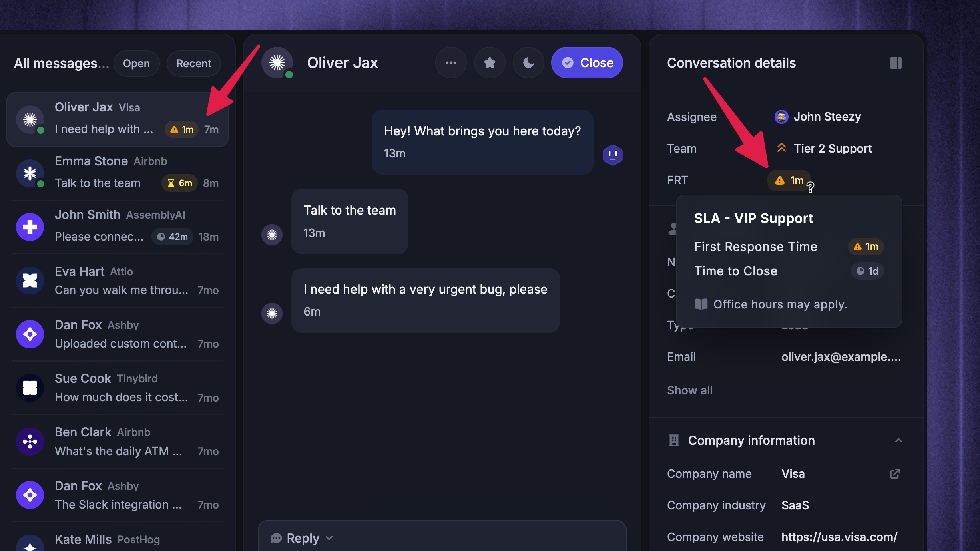The width and height of the screenshot is (980, 551).
Task: Open Sue Cook Tinybird conversation
Action: click(x=118, y=388)
